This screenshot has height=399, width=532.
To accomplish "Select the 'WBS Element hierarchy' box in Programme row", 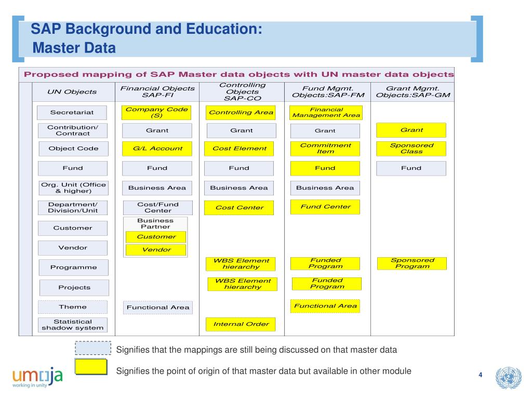I will click(x=241, y=264).
